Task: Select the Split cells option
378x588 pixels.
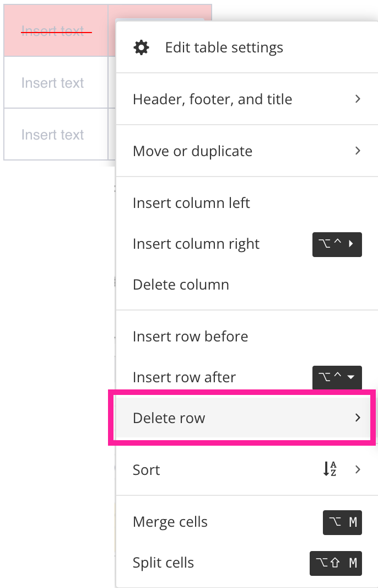Action: coord(163,563)
